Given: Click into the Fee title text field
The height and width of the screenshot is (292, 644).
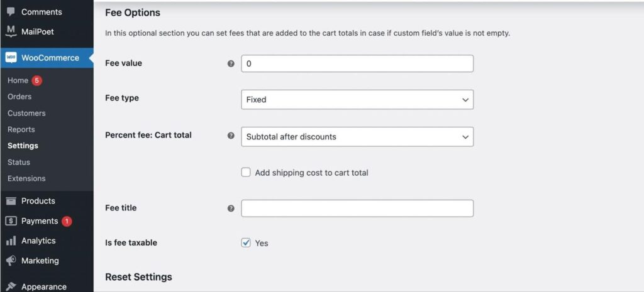Looking at the screenshot, I should (x=357, y=208).
